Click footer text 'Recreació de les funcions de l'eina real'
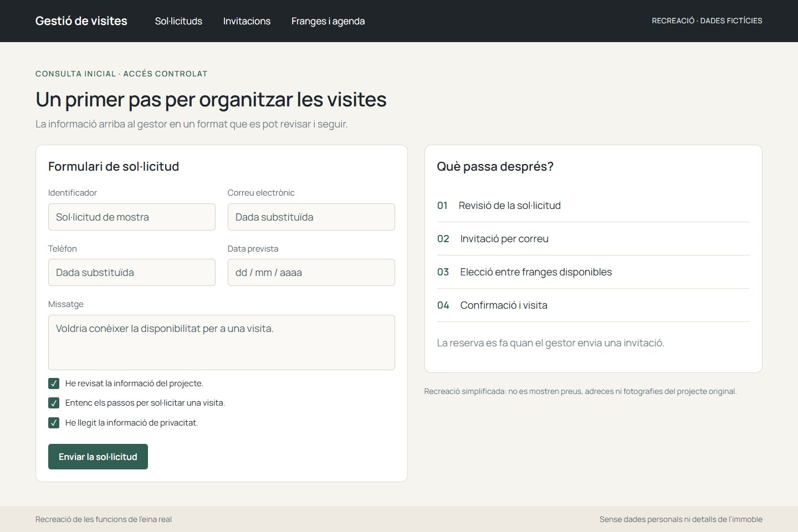798x532 pixels. coord(104,519)
